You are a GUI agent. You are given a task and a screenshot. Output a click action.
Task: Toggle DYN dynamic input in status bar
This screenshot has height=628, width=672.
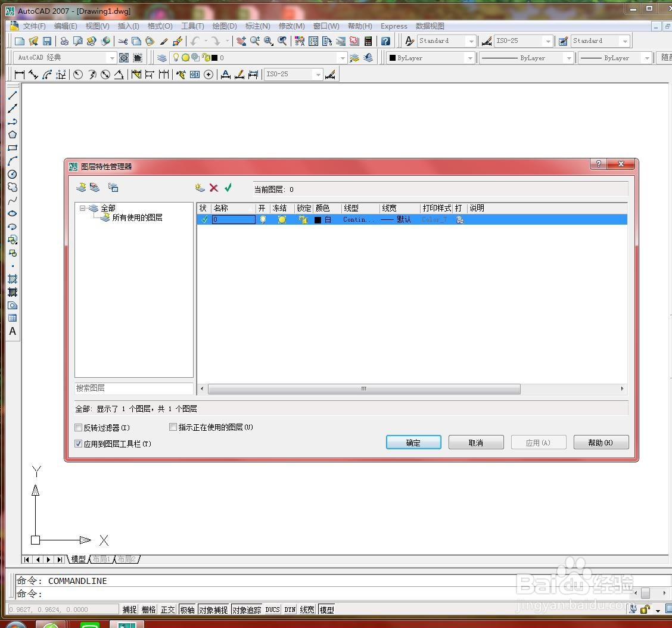290,609
